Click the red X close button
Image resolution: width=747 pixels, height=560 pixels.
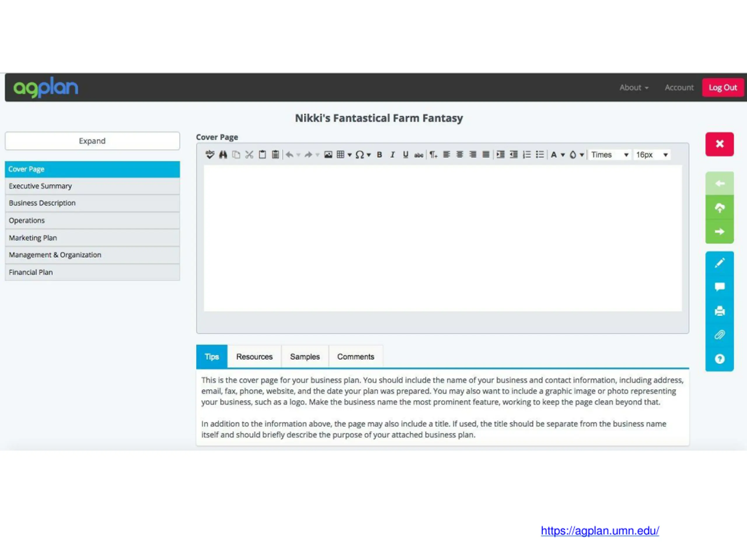(719, 144)
